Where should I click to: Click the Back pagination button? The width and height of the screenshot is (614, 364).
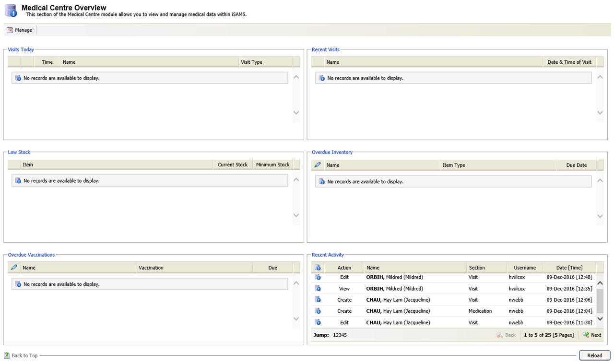pyautogui.click(x=506, y=335)
